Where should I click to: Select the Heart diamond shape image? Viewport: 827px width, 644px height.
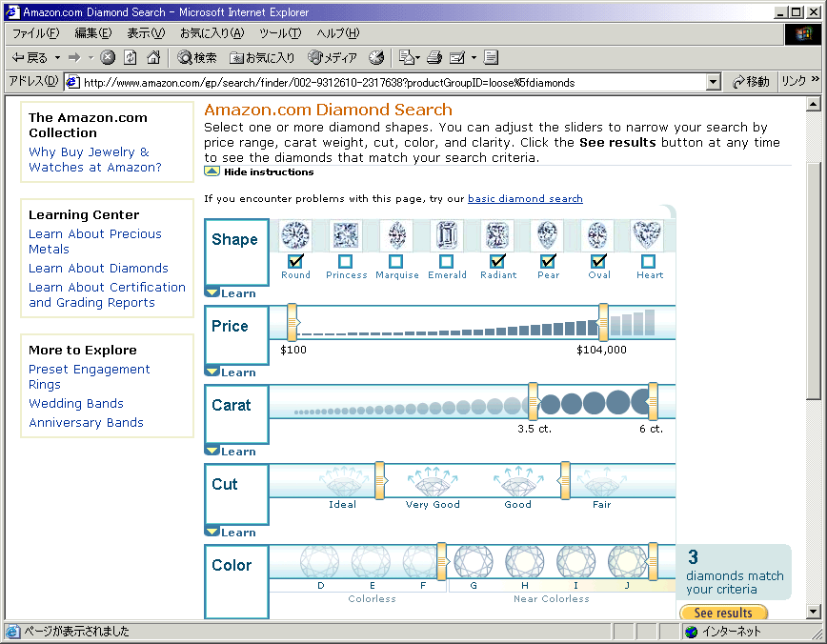coord(648,234)
